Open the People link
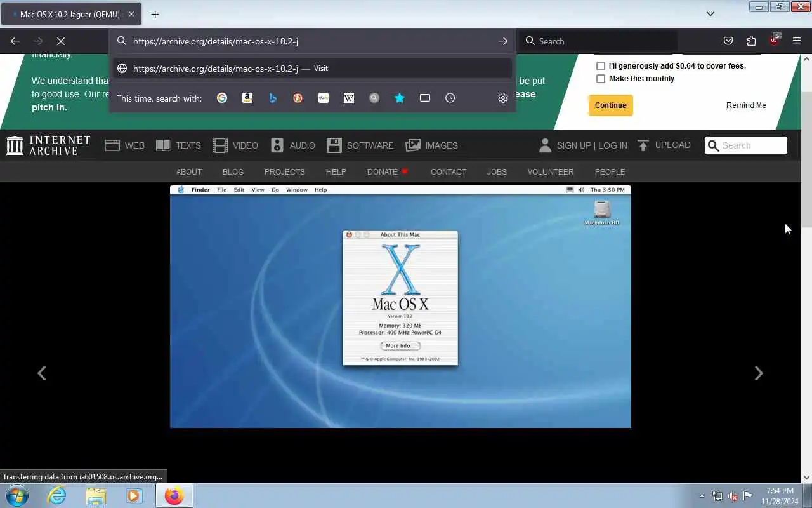Image resolution: width=812 pixels, height=508 pixels. [610, 172]
